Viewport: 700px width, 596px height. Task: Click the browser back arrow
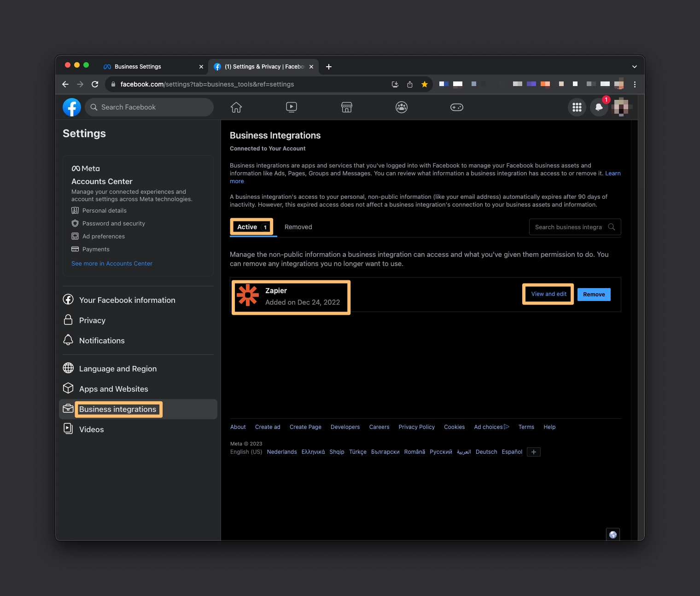[x=65, y=84]
